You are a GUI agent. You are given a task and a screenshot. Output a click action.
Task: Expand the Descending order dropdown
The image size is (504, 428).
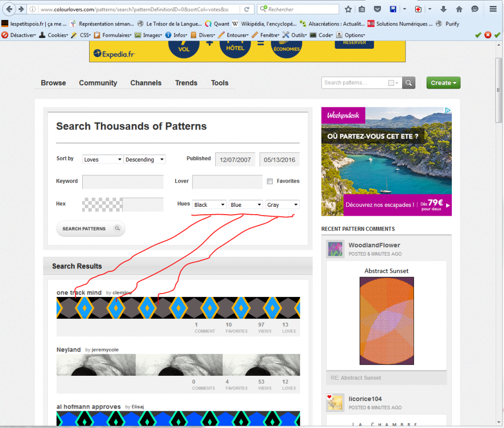[x=145, y=160]
